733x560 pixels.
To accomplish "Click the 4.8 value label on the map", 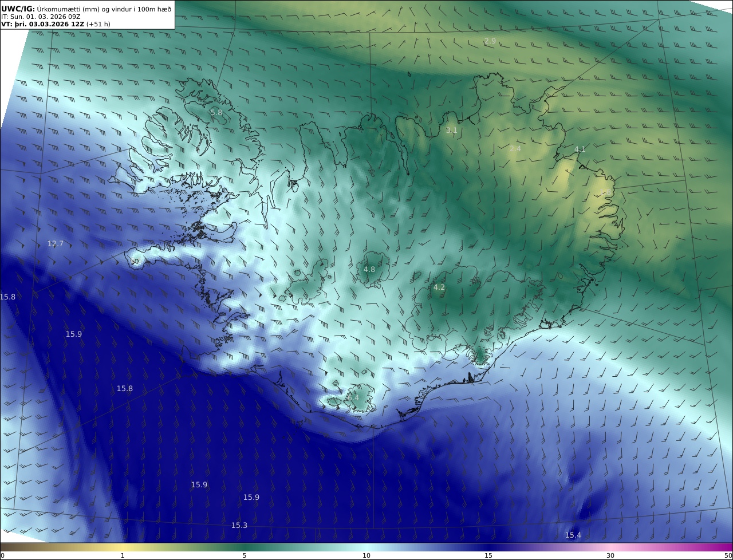I will [x=369, y=269].
